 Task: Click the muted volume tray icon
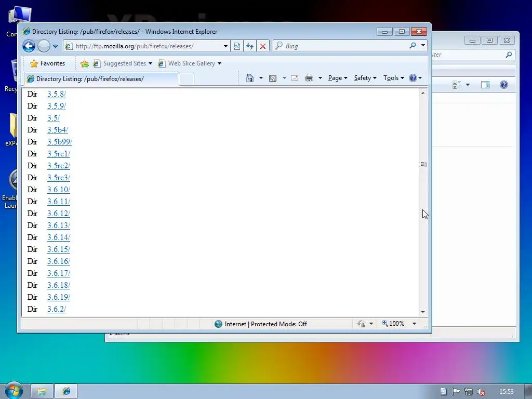point(481,392)
